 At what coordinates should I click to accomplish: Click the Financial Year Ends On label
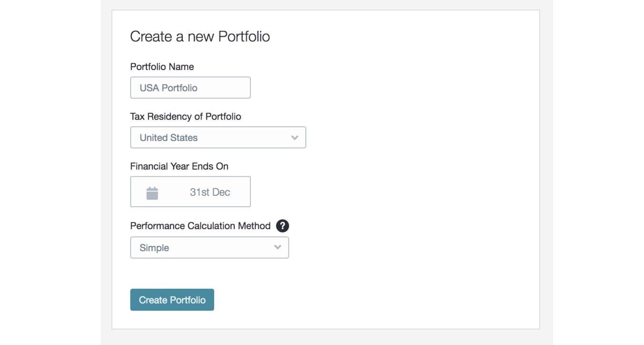[x=179, y=166]
